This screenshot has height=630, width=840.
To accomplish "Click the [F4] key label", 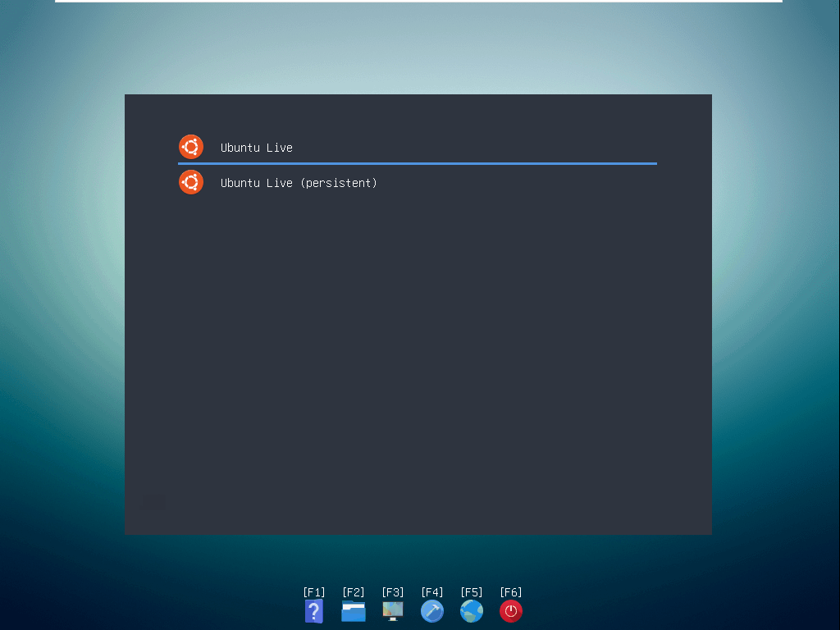I will pyautogui.click(x=432, y=592).
